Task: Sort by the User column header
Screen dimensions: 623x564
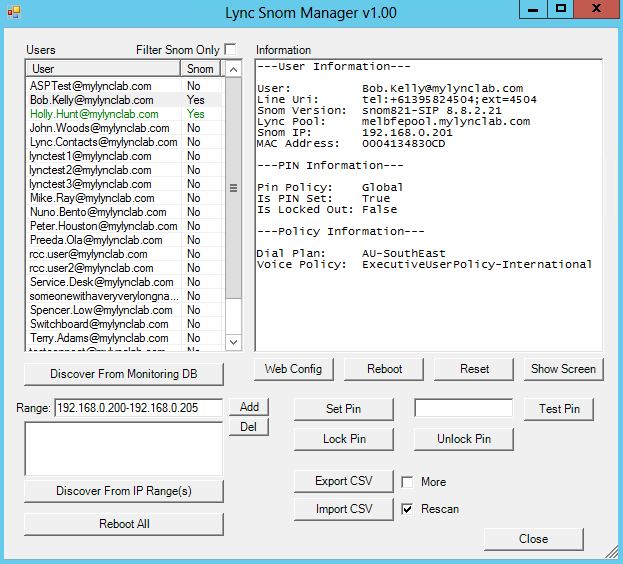Action: [x=103, y=69]
